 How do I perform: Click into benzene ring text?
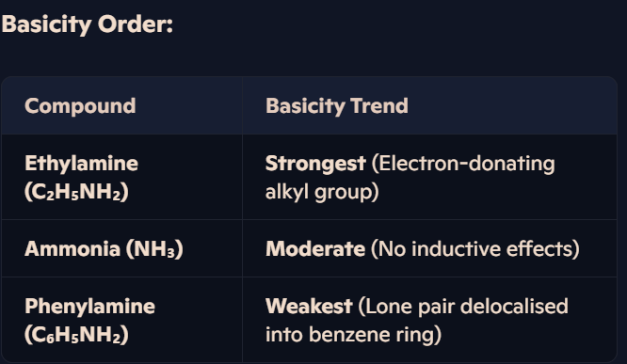click(353, 335)
